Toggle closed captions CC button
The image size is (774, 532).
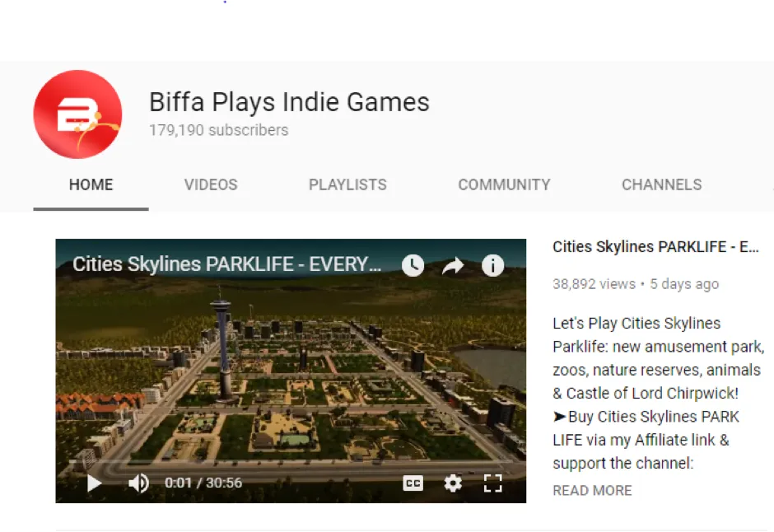[x=413, y=483]
